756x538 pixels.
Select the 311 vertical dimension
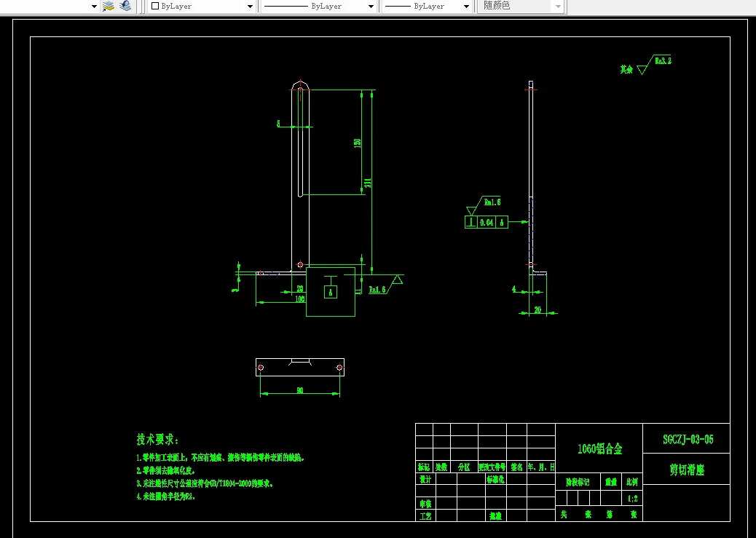point(368,183)
